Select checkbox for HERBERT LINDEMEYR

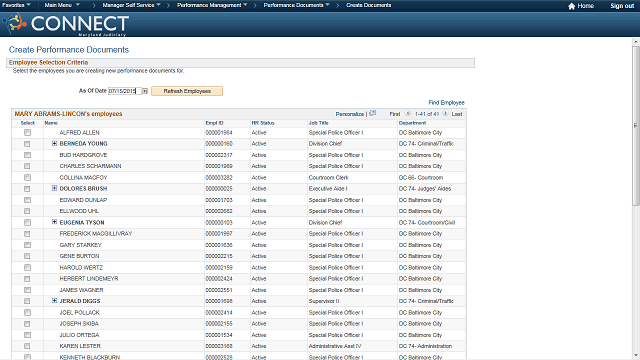(27, 279)
